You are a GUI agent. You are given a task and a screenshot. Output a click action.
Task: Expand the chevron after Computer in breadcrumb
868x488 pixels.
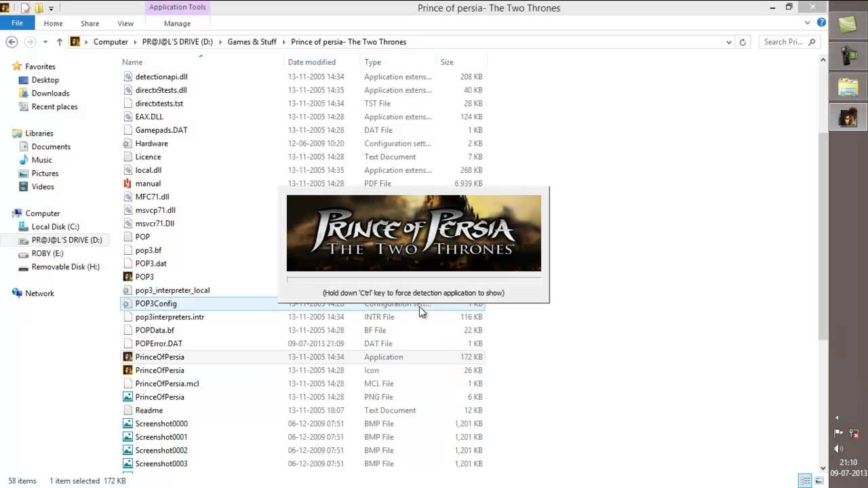[135, 42]
